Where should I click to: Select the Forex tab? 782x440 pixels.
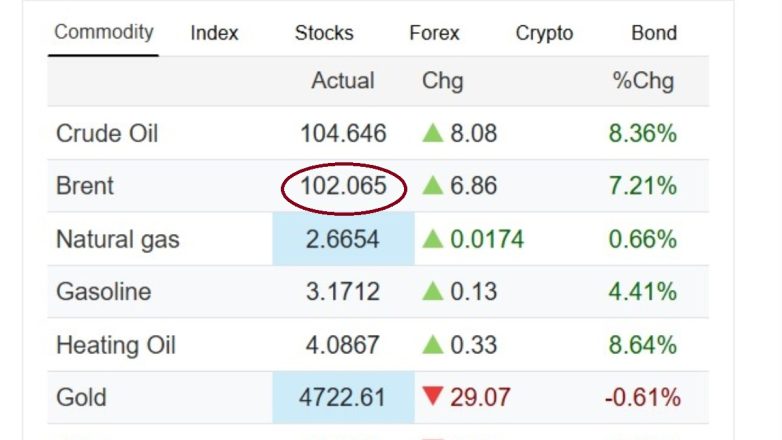[x=434, y=33]
